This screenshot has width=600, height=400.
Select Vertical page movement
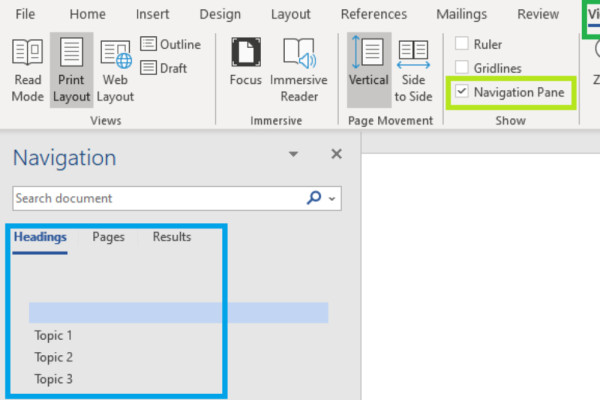(x=368, y=70)
